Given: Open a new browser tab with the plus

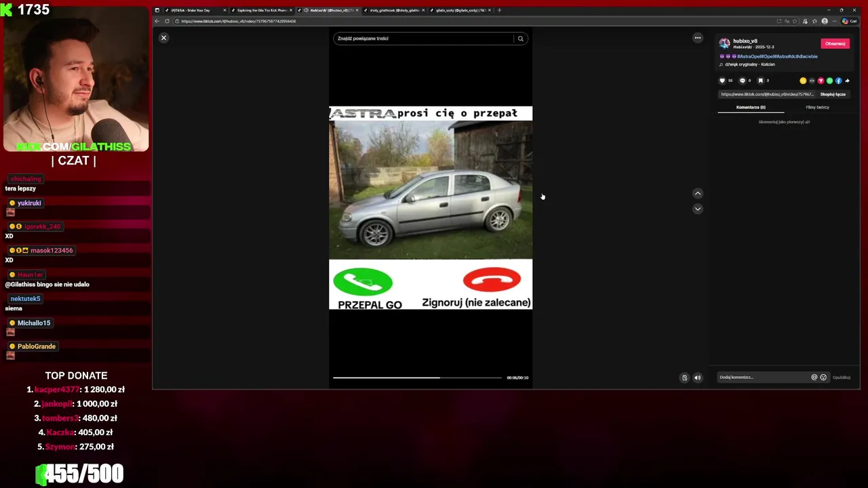Looking at the screenshot, I should [499, 10].
